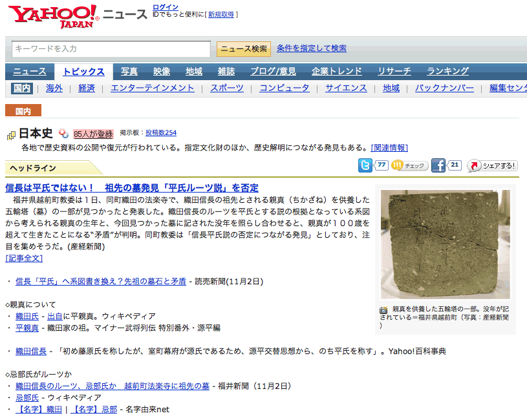
Task: Open the 記事全文 full article link
Action: click(24, 258)
